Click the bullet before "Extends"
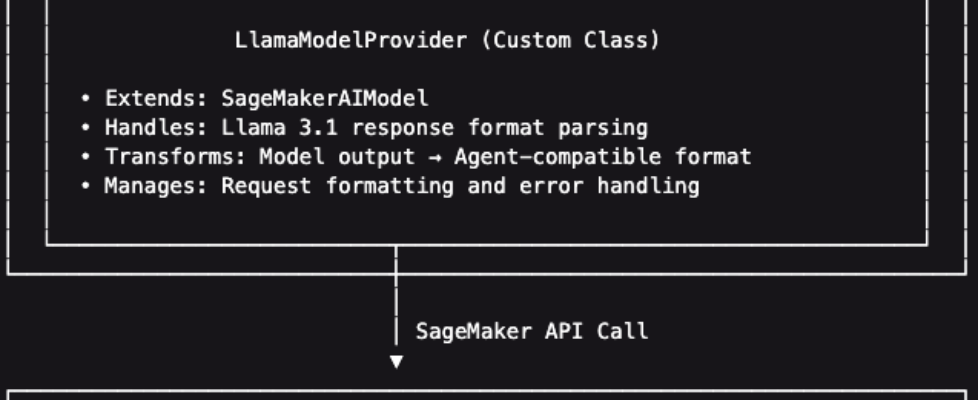 [86, 99]
